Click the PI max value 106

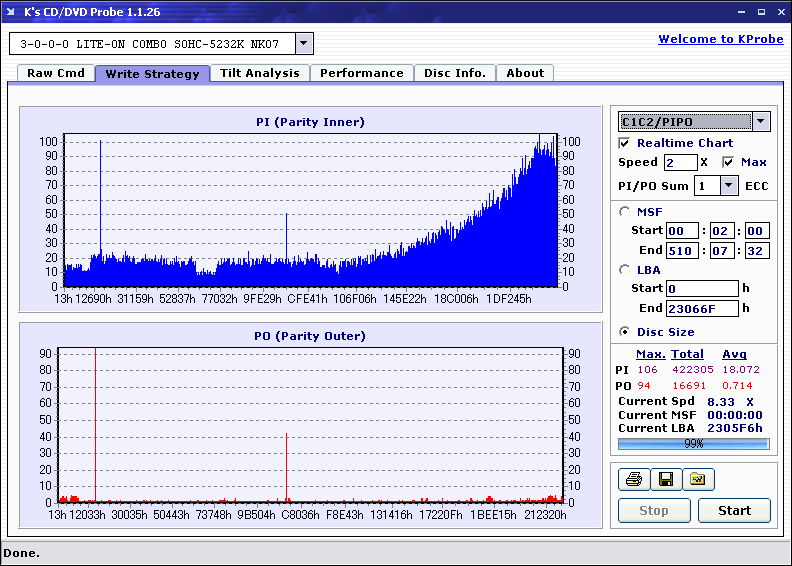[647, 369]
